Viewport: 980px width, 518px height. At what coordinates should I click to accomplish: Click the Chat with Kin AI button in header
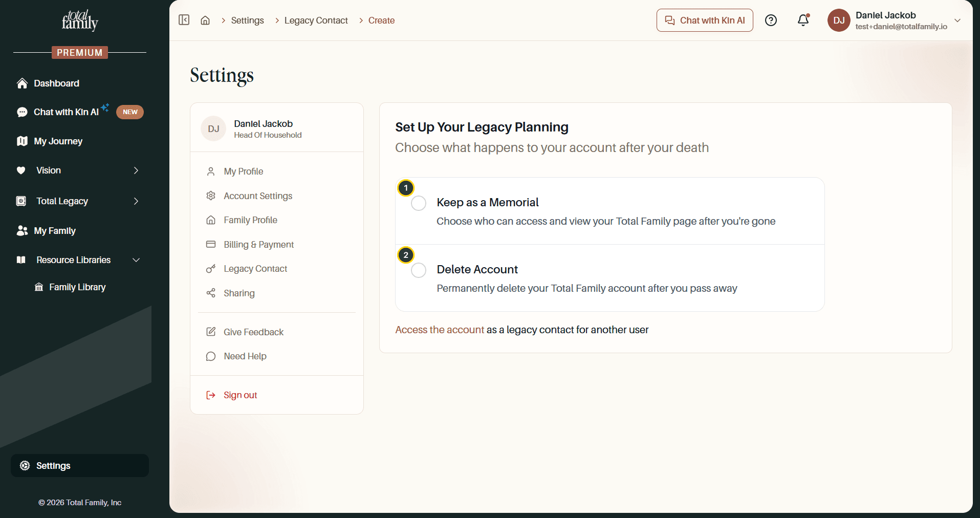click(x=705, y=20)
